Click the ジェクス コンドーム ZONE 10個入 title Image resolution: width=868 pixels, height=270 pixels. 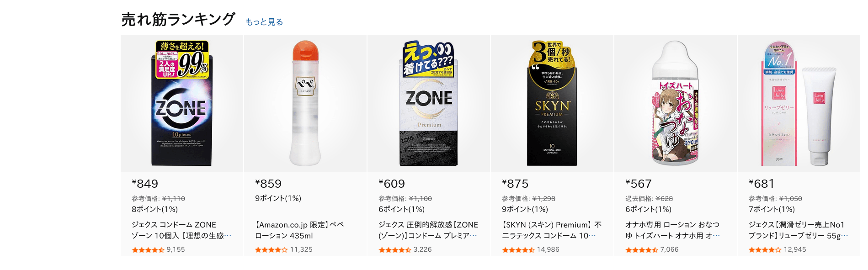181,230
